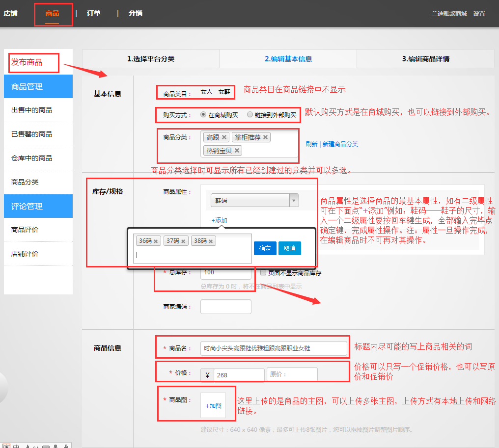
Task: Remove the 热销宝贝 category tag
Action: pos(237,151)
